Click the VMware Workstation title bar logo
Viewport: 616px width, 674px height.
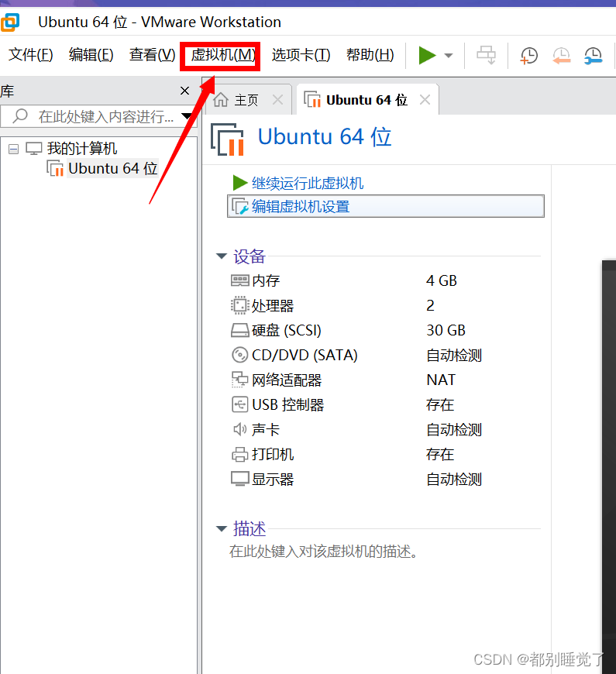[x=10, y=22]
